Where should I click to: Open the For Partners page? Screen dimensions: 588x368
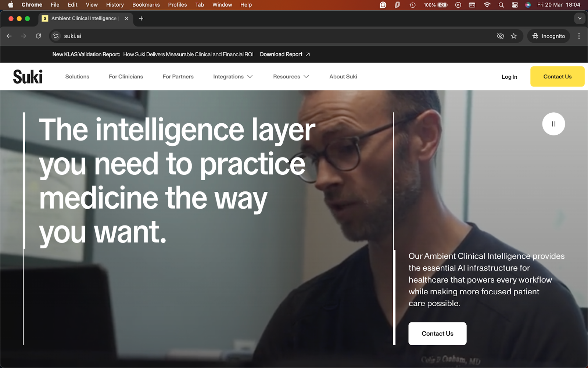[178, 77]
